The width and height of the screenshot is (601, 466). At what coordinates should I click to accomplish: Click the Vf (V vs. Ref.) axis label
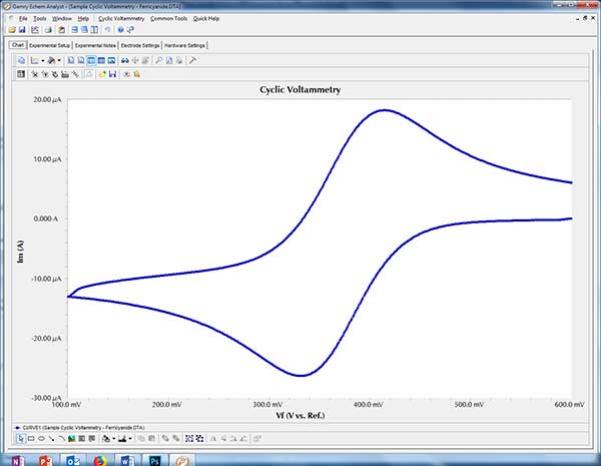[300, 415]
